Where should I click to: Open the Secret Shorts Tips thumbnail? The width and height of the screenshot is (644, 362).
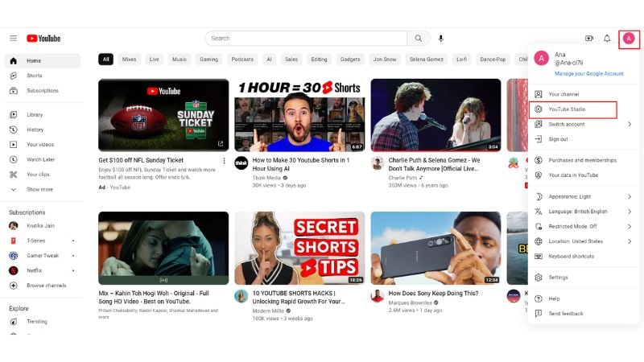[299, 248]
